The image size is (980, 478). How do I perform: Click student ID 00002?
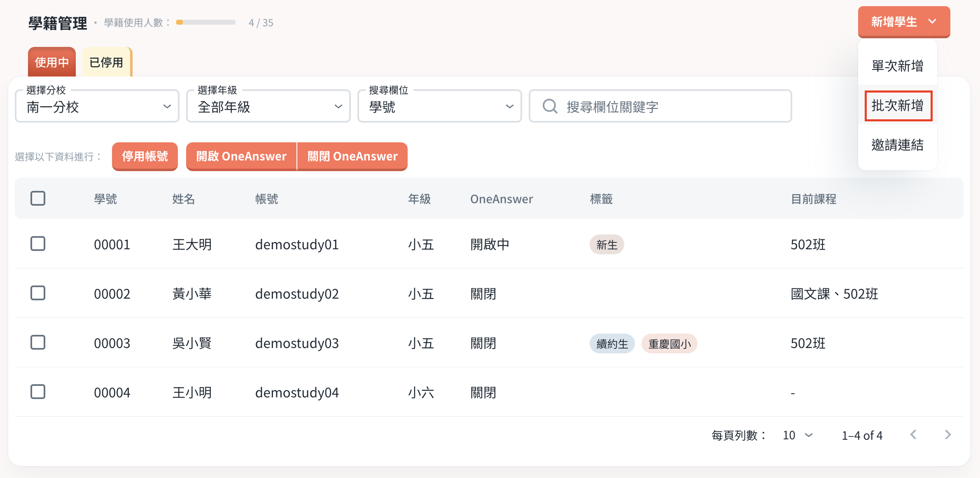pyautogui.click(x=112, y=294)
